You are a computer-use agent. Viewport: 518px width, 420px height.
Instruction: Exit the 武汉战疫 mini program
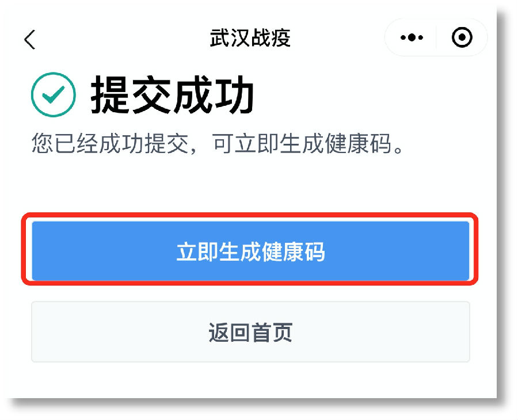click(x=462, y=38)
